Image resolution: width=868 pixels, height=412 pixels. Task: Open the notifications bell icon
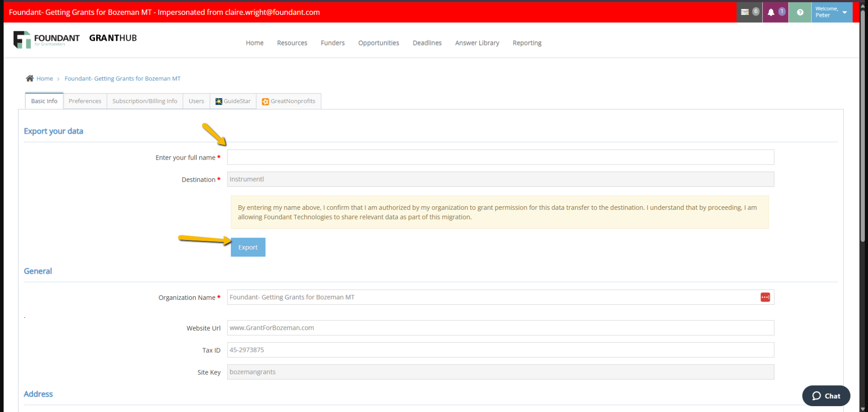pyautogui.click(x=775, y=12)
